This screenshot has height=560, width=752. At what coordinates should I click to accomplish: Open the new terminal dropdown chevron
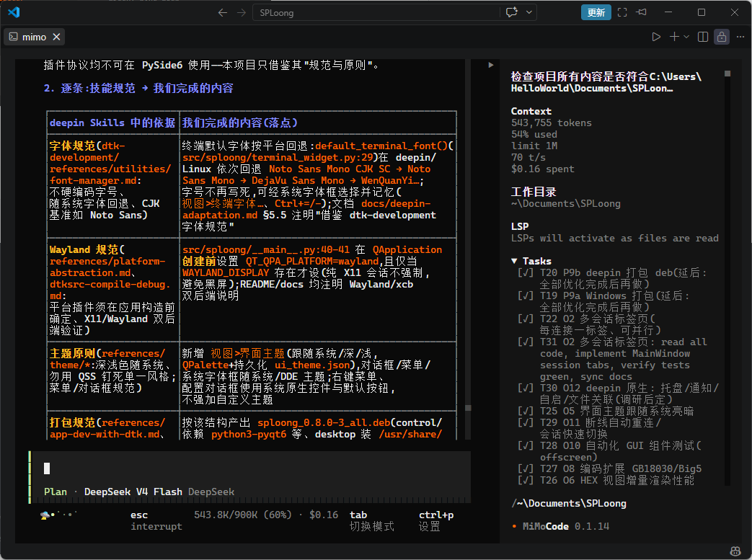[686, 37]
